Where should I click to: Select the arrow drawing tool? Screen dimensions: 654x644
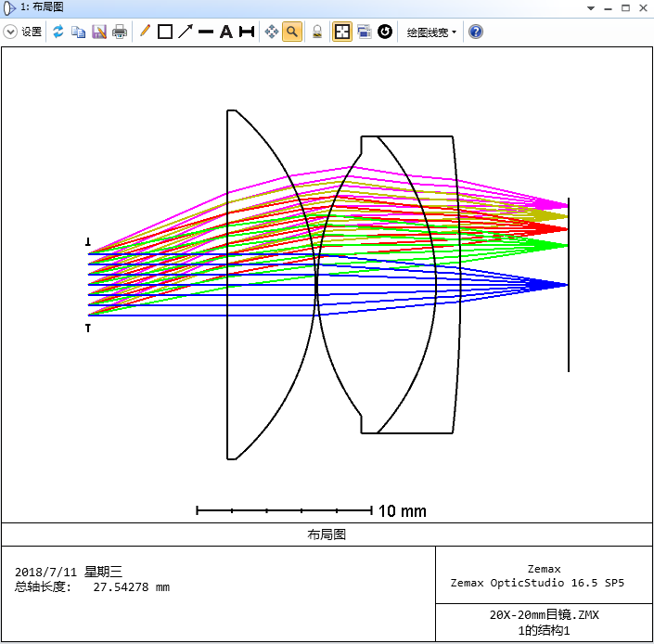click(186, 32)
